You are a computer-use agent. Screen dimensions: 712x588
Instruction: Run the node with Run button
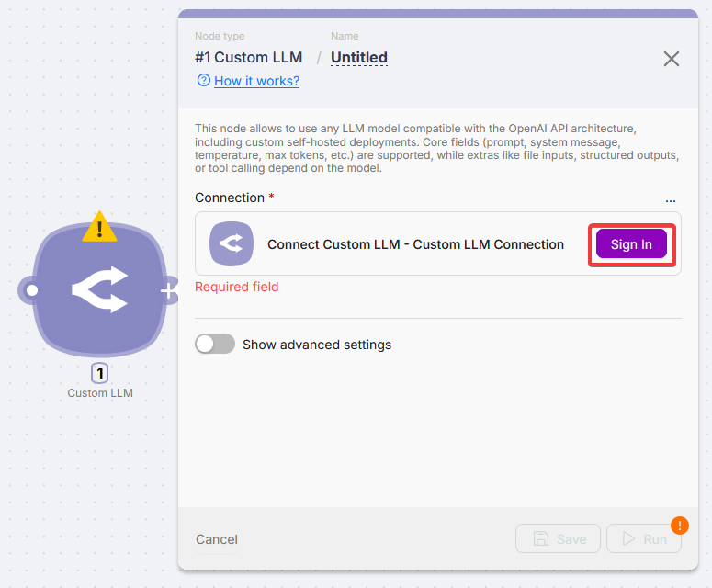coord(643,539)
